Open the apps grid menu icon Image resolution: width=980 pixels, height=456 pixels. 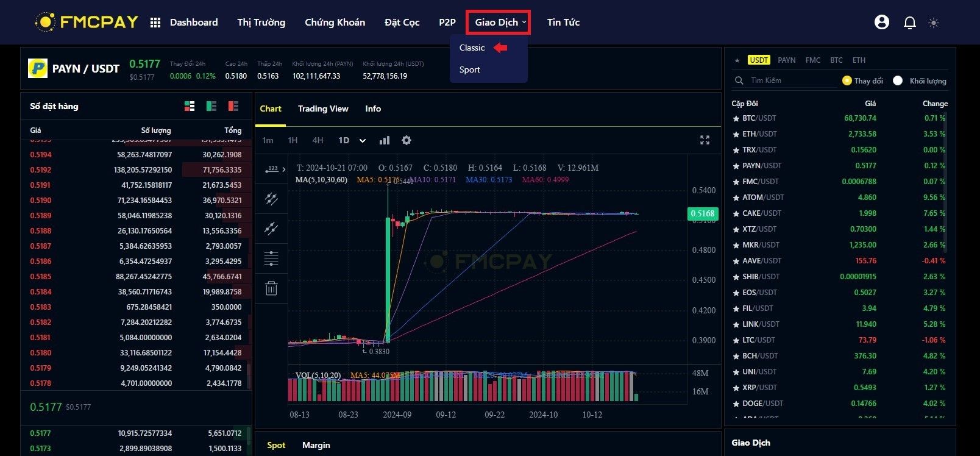(x=155, y=23)
